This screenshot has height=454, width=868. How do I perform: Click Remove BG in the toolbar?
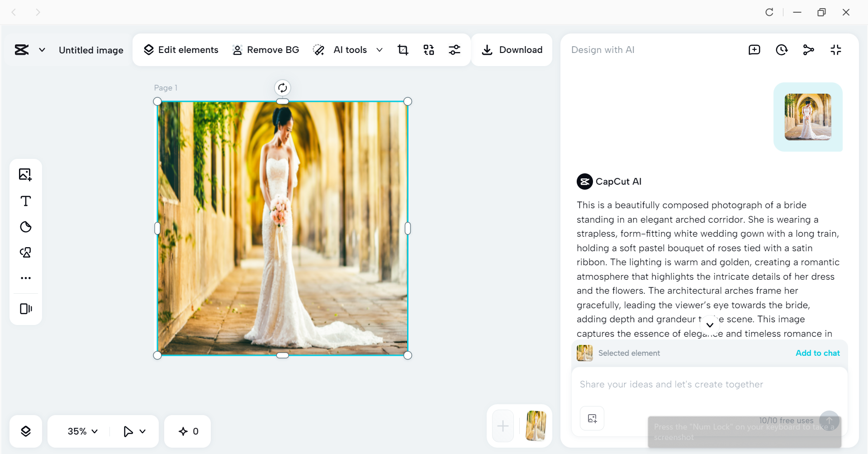266,50
